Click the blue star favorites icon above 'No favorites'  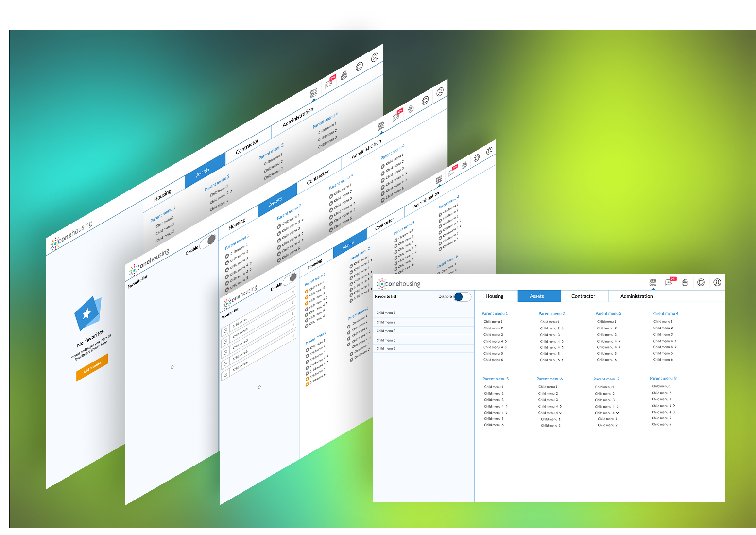click(87, 313)
